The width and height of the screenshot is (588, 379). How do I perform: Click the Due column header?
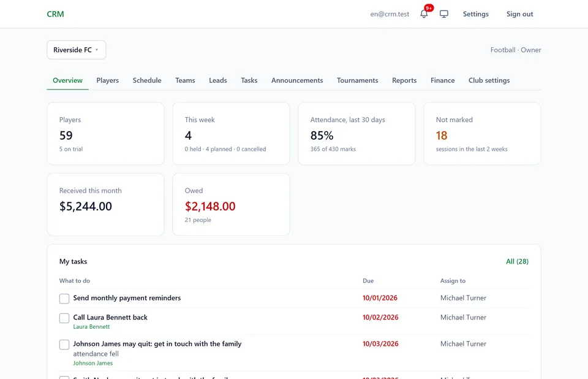[368, 281]
